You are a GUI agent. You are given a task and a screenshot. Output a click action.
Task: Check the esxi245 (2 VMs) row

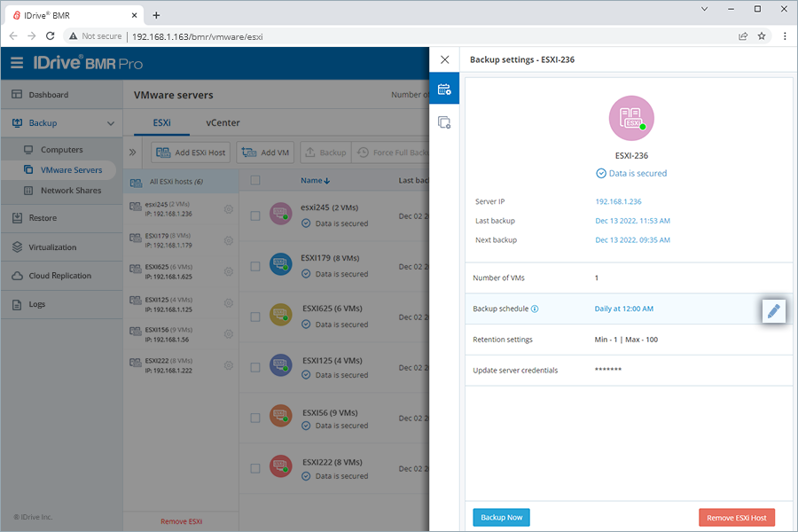point(255,215)
